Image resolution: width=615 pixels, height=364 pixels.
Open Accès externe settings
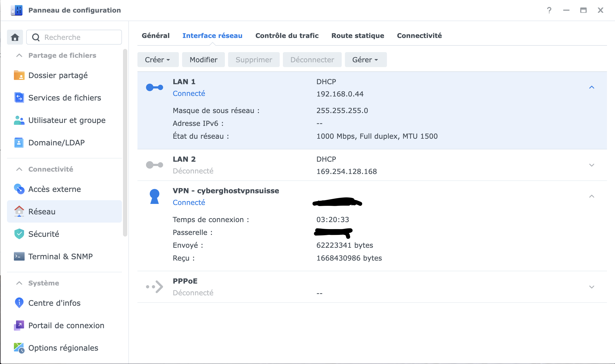(x=54, y=189)
